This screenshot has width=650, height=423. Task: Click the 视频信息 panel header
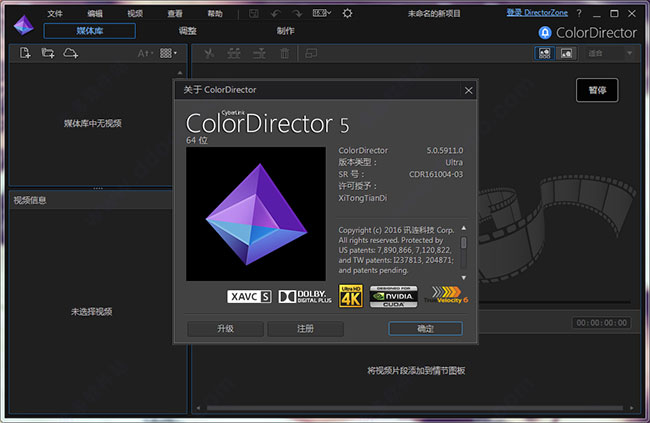[91, 200]
